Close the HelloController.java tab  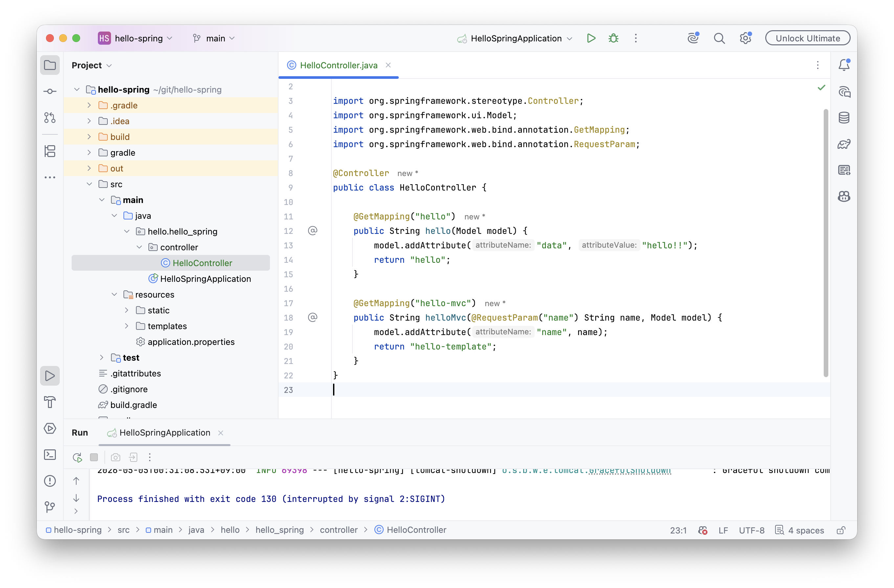pyautogui.click(x=388, y=65)
